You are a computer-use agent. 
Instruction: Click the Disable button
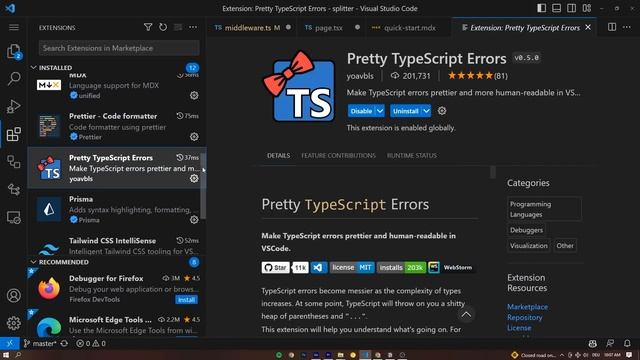(x=361, y=111)
